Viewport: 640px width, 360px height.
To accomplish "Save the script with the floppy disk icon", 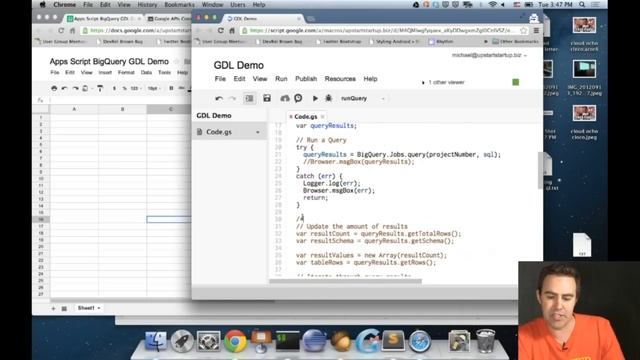I will pyautogui.click(x=267, y=98).
